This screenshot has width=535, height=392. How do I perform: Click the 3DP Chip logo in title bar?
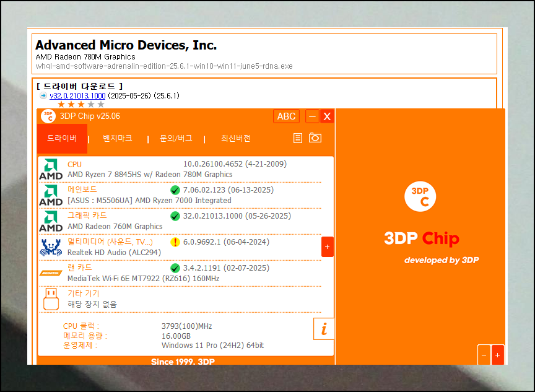[x=48, y=116]
